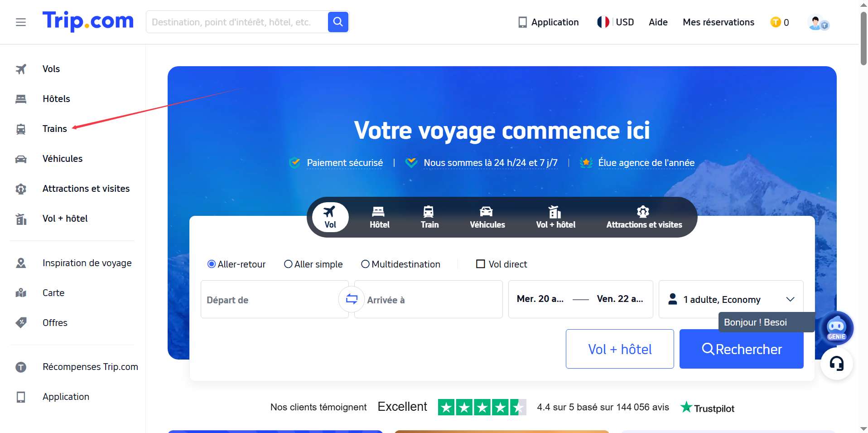Click the train icon beside Trains
The height and width of the screenshot is (433, 868).
pos(21,129)
